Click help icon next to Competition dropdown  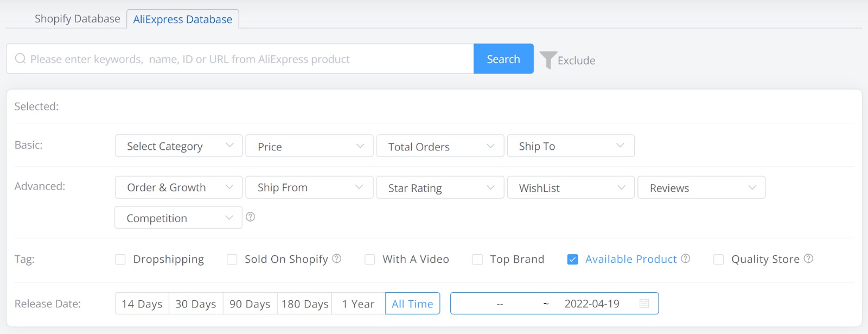[x=250, y=217]
